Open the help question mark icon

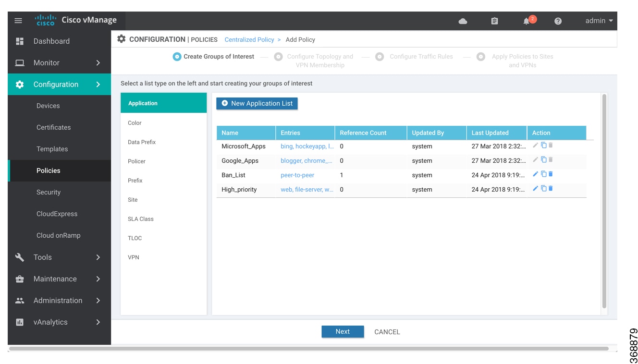[558, 21]
